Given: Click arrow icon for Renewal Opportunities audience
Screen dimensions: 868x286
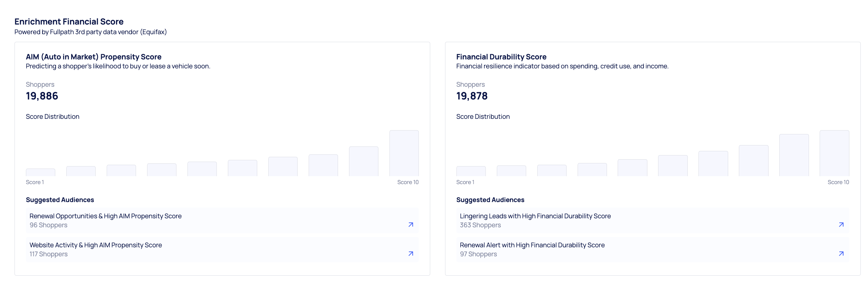Looking at the screenshot, I should 411,225.
